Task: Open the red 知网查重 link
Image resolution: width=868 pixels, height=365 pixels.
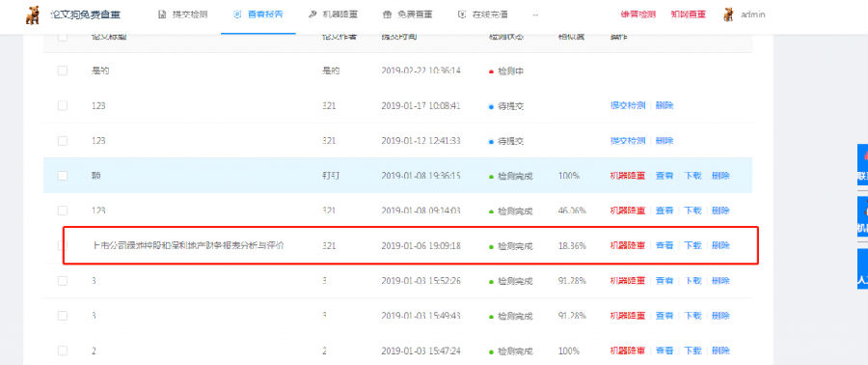Action: click(x=688, y=14)
